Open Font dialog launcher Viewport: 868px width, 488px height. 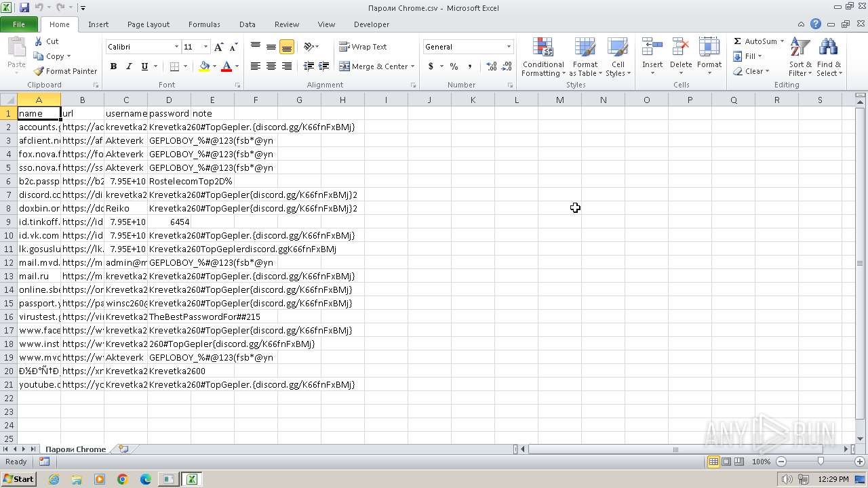tap(237, 85)
